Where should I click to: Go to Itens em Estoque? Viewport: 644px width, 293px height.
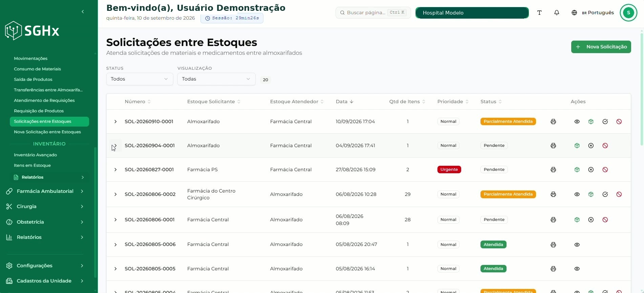(32, 165)
